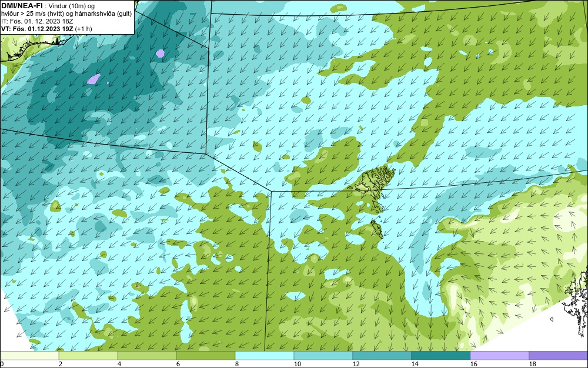Click the 14–16 m/s dark teal legend swatch
Image resolution: width=588 pixels, height=368 pixels.
440,355
